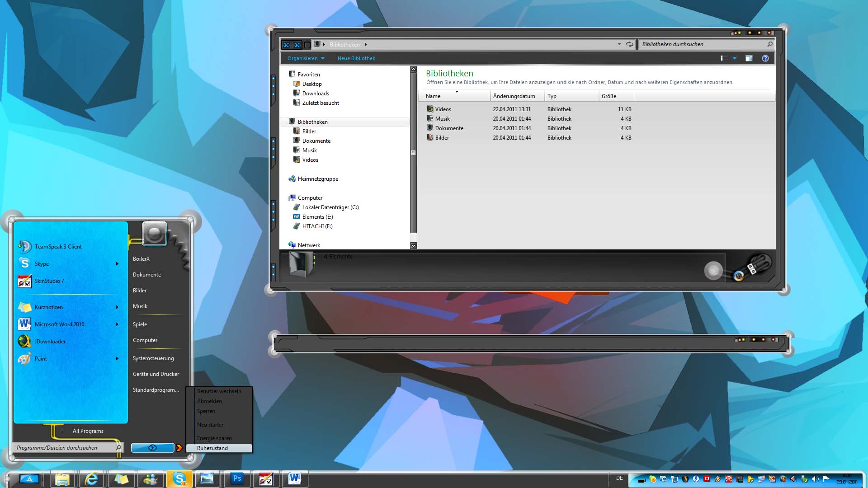The height and width of the screenshot is (488, 868).
Task: Select Heimnetzgruppe in navigation pane
Action: click(313, 179)
